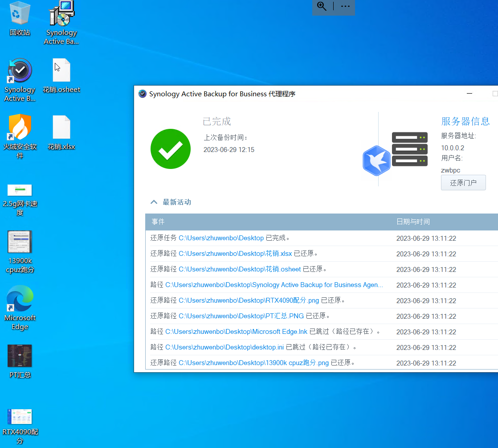Open the Synology Active Backup for Business Agent path link
Viewport: 498px width, 448px height.
pos(274,285)
